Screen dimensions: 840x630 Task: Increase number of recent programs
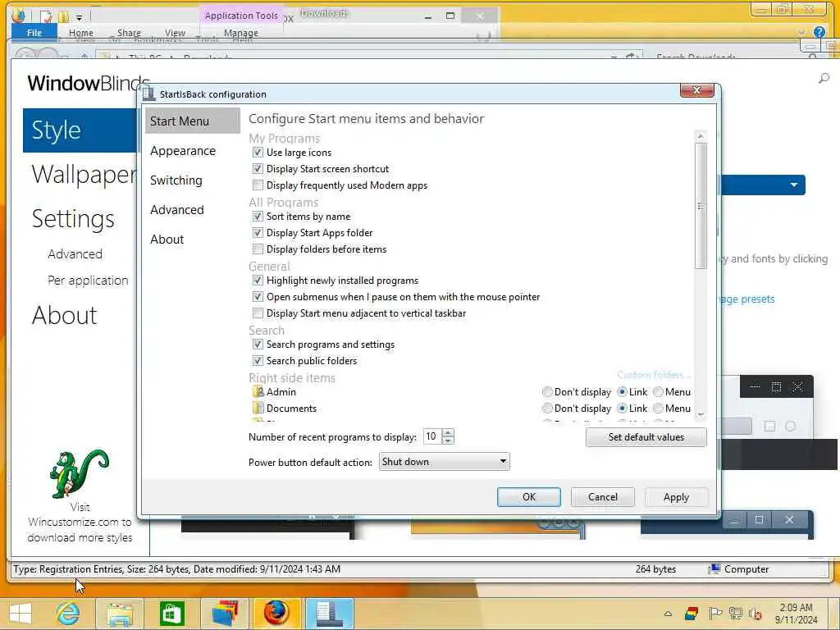pyautogui.click(x=449, y=433)
